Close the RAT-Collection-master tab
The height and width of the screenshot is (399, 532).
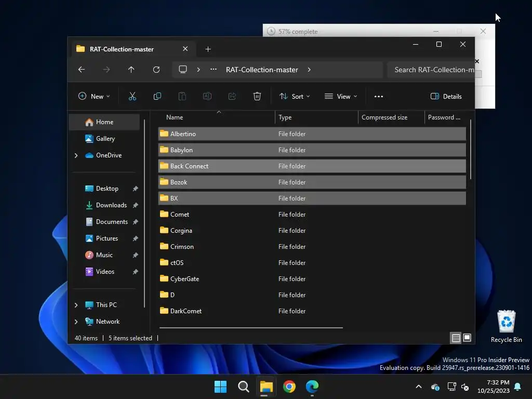[x=185, y=49]
